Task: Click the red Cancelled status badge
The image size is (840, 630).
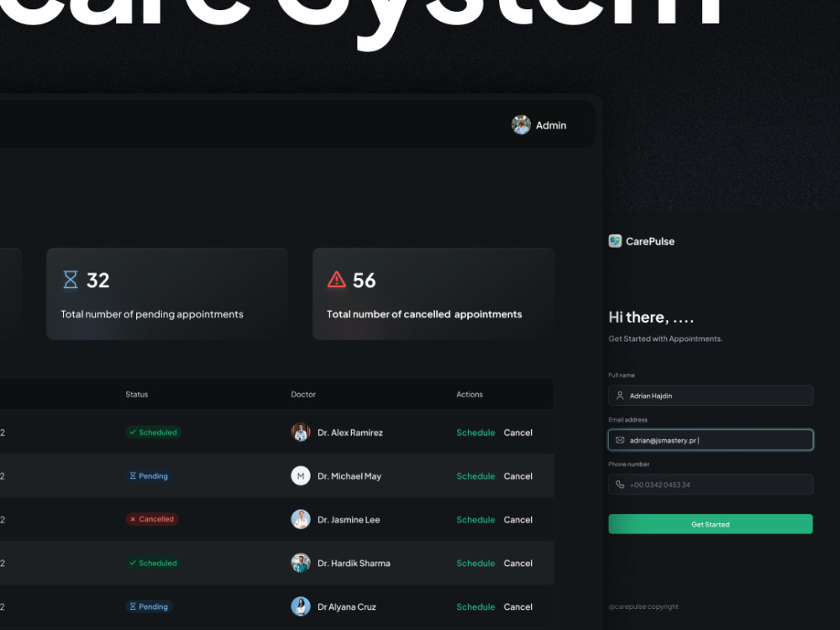Action: point(152,519)
